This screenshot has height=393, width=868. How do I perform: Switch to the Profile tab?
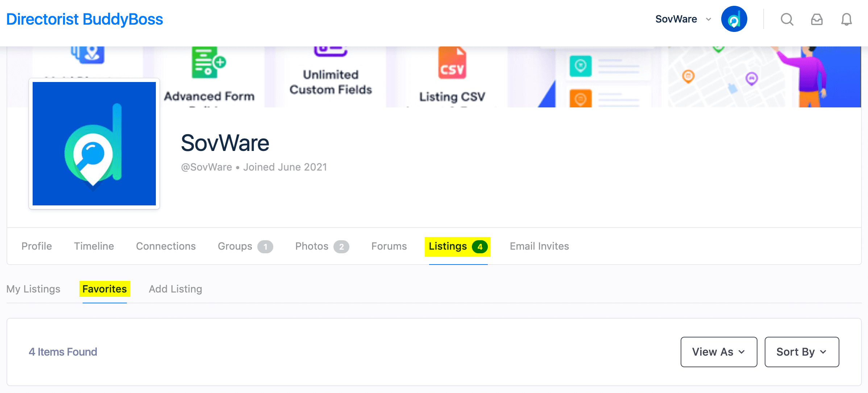point(37,246)
